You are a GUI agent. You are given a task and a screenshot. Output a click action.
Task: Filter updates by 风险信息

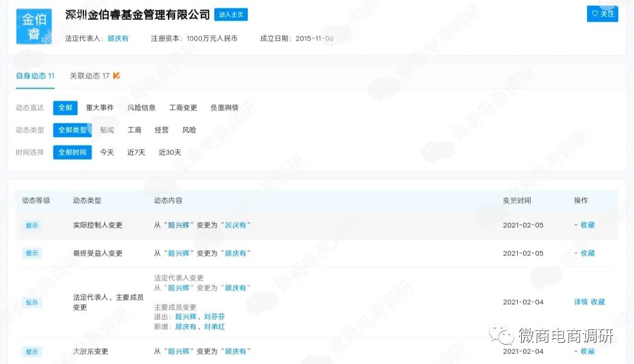tap(142, 107)
